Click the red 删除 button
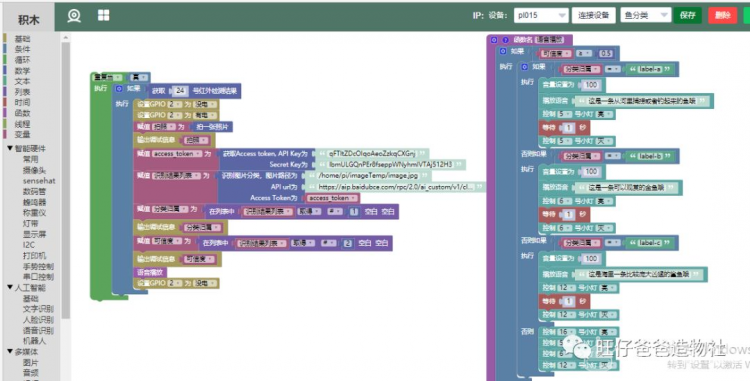Screen dimensions: 750x381 [722, 15]
